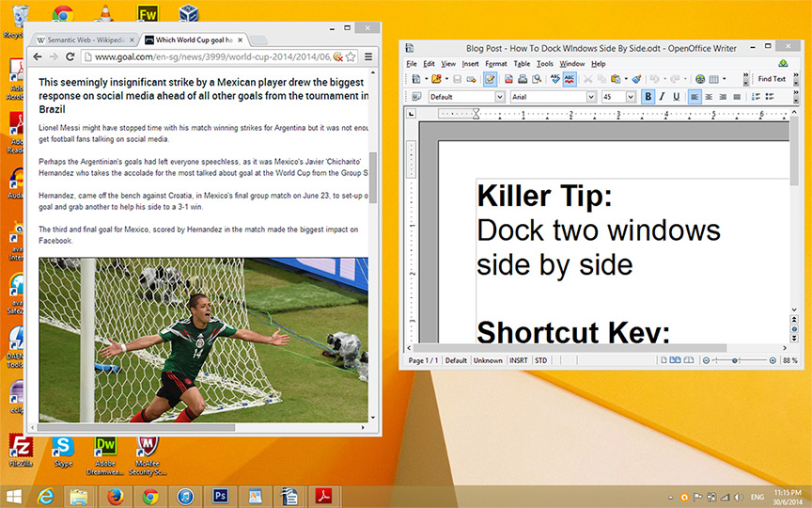This screenshot has width=812, height=508.
Task: Click the Hyperlink globe icon
Action: coord(700,79)
